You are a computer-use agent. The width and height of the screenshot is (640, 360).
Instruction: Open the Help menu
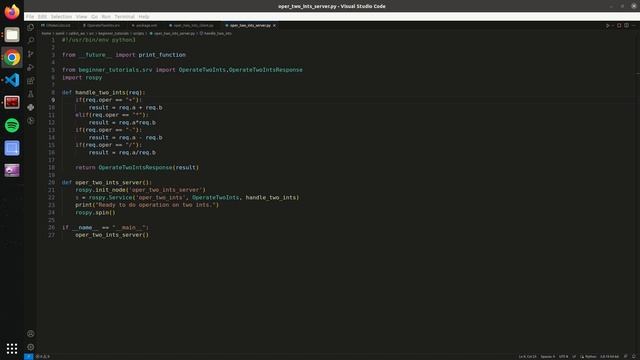click(x=144, y=17)
